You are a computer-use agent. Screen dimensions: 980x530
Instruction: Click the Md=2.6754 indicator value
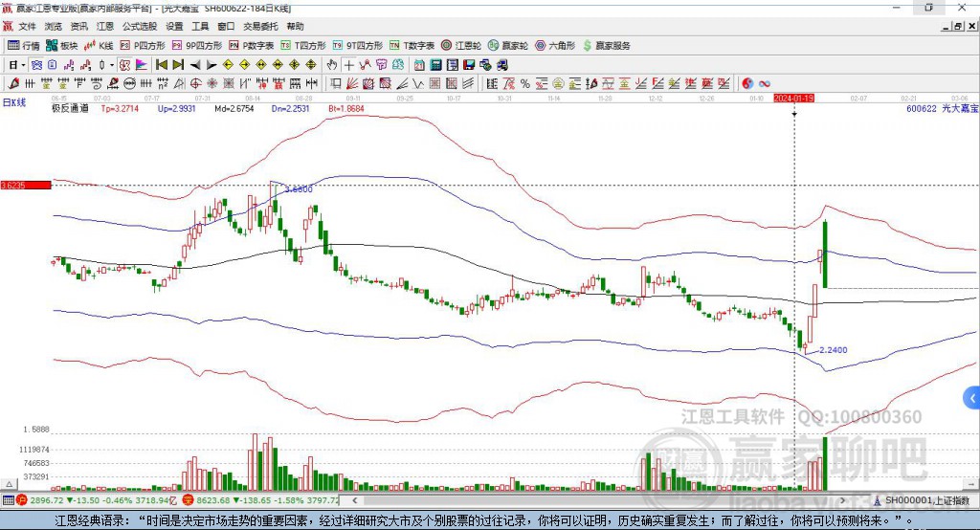pos(234,108)
